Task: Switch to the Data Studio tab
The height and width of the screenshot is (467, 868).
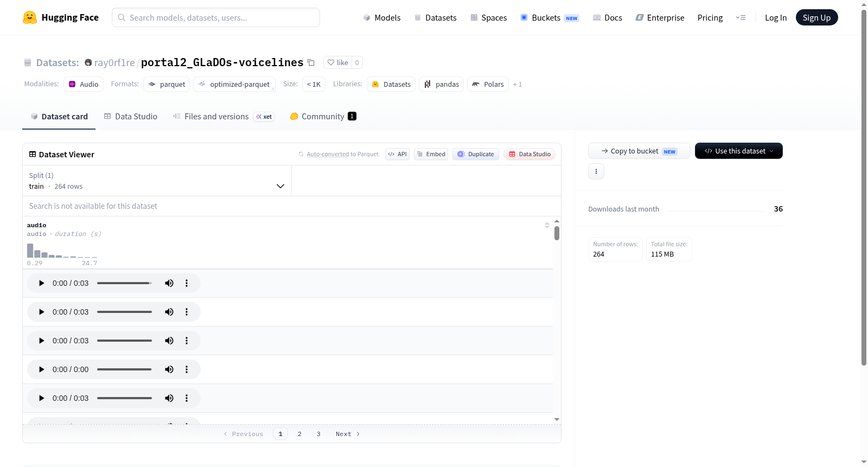Action: pyautogui.click(x=131, y=116)
